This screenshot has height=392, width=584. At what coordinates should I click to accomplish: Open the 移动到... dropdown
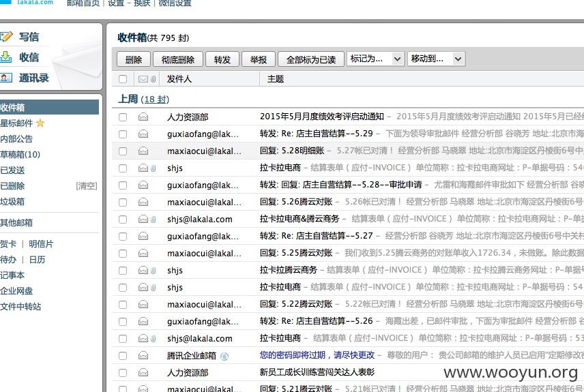pos(436,59)
